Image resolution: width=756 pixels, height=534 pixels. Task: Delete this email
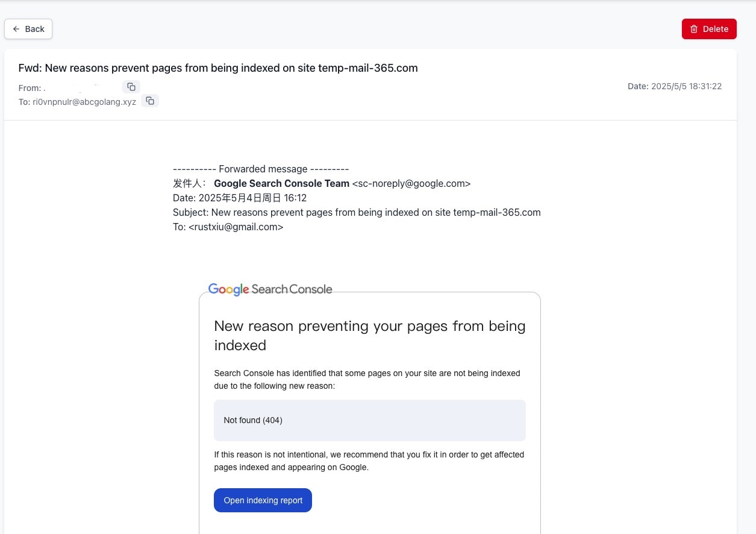(709, 29)
